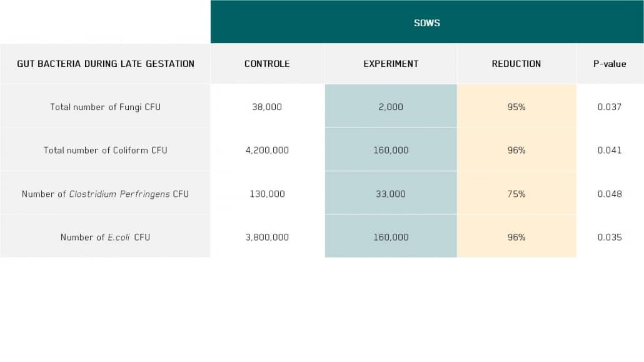This screenshot has width=644, height=362.
Task: Click the 0.037 P-value cell
Action: click(x=610, y=107)
